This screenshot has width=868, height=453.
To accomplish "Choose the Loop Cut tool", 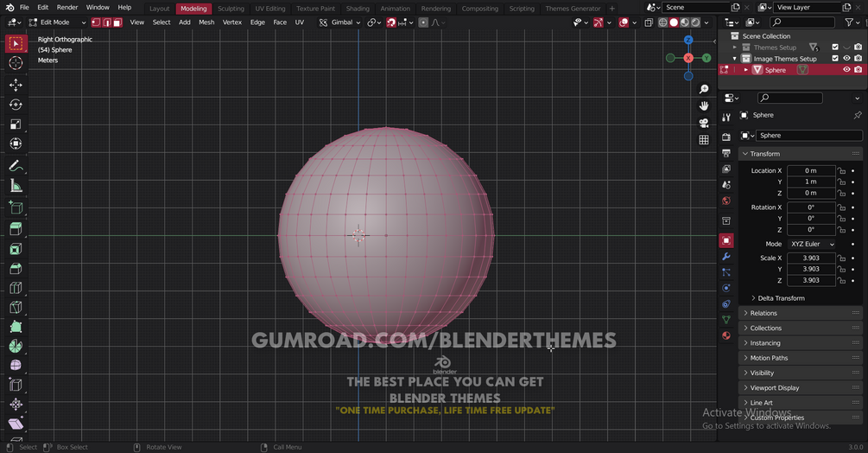I will [x=16, y=288].
